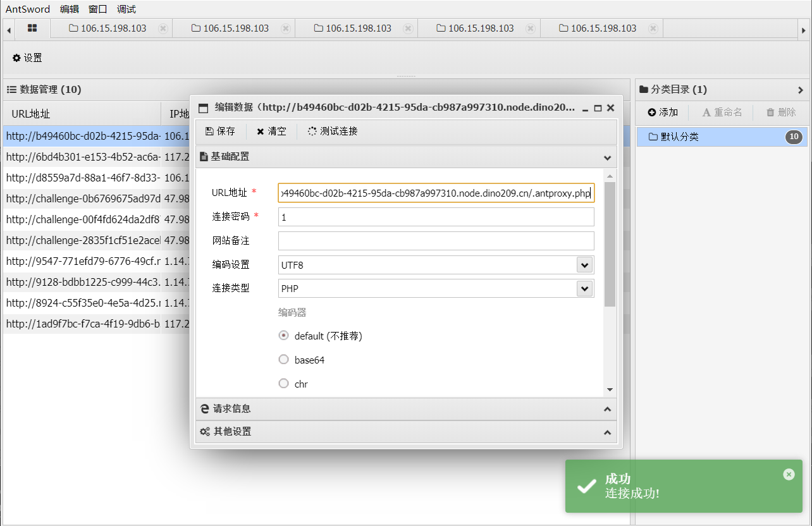Click 删除 category button

click(781, 113)
